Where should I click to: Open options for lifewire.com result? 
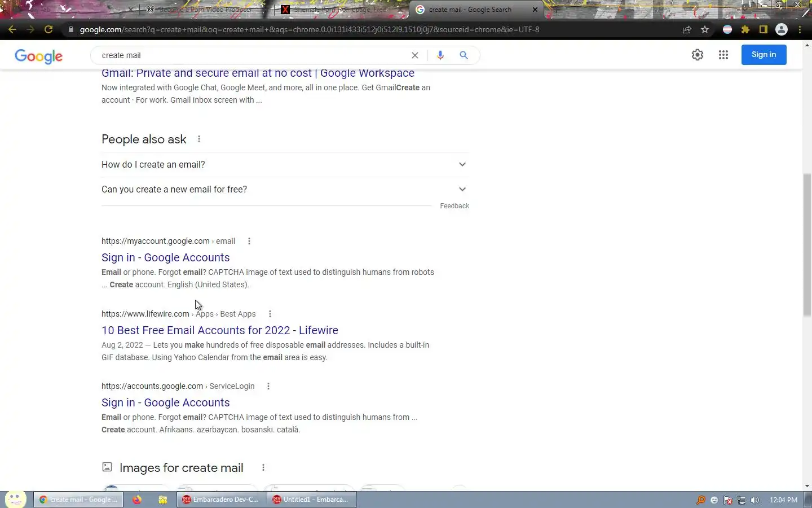(270, 314)
